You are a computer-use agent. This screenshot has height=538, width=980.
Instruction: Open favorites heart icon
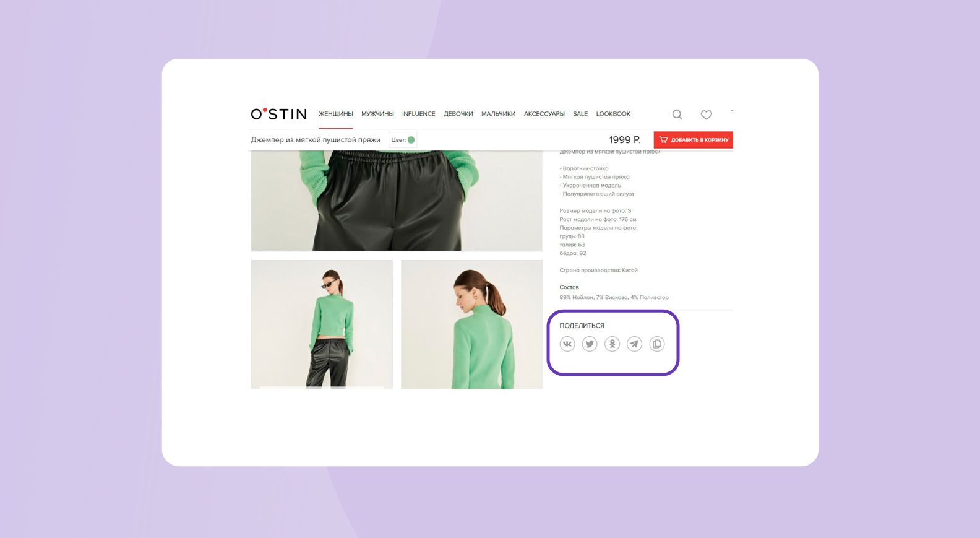pyautogui.click(x=706, y=115)
